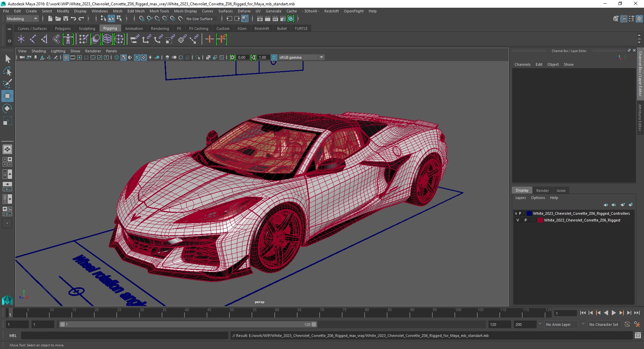The width and height of the screenshot is (644, 349).
Task: Toggle visibility V of Corvette_Z06_Rigged layer
Action: pyautogui.click(x=518, y=220)
